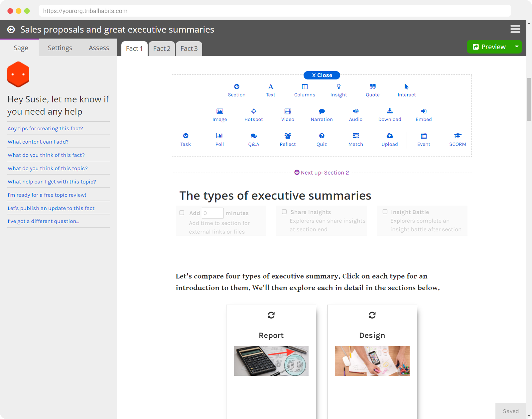This screenshot has height=419, width=532.
Task: Add a Narration element
Action: click(322, 115)
